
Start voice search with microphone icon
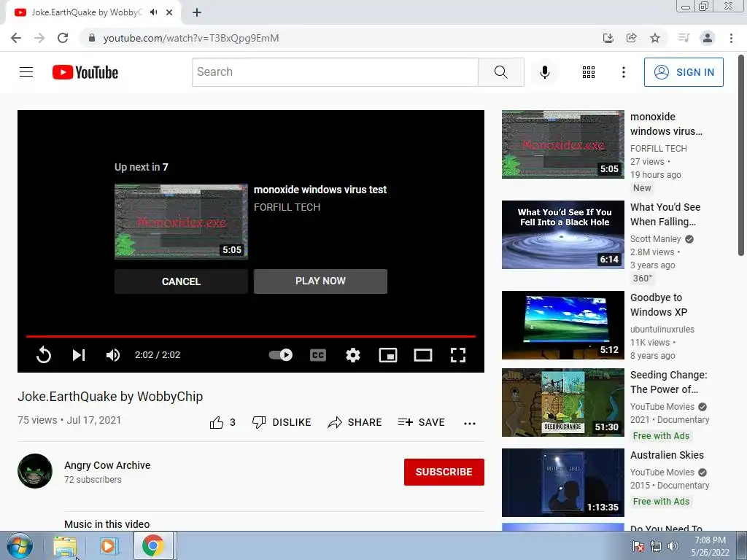pyautogui.click(x=544, y=72)
